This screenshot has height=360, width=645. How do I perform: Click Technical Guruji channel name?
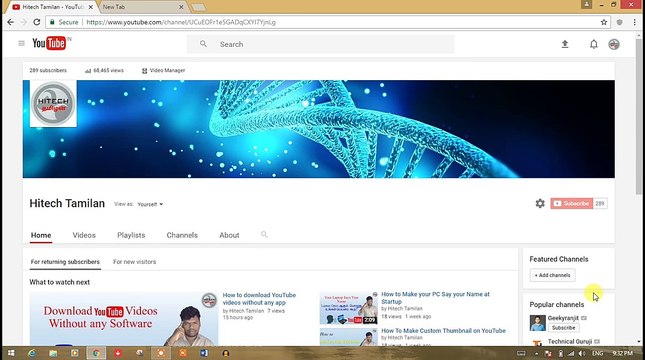tap(570, 341)
